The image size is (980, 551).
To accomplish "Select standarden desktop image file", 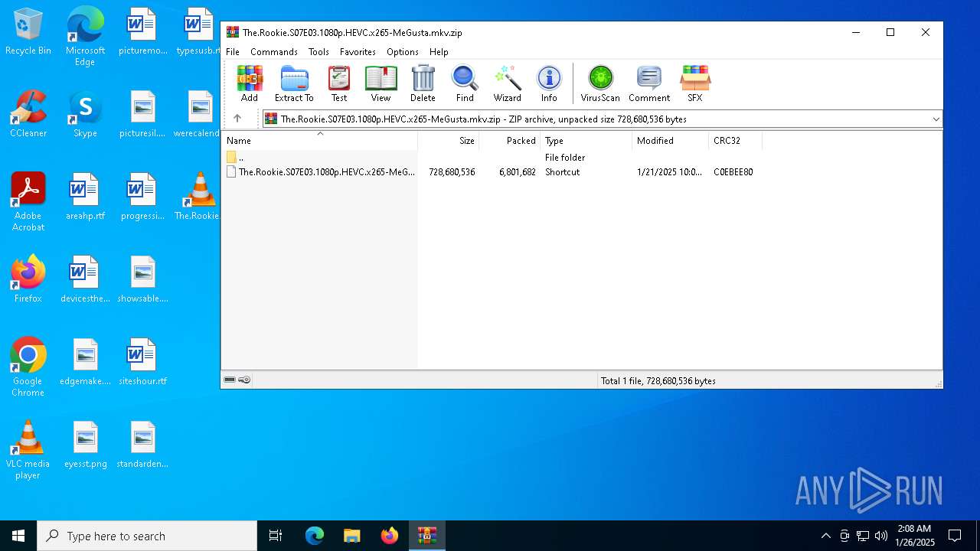I will click(142, 445).
